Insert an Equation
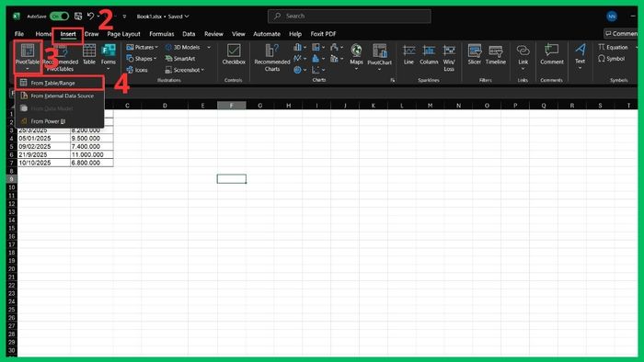 click(614, 47)
